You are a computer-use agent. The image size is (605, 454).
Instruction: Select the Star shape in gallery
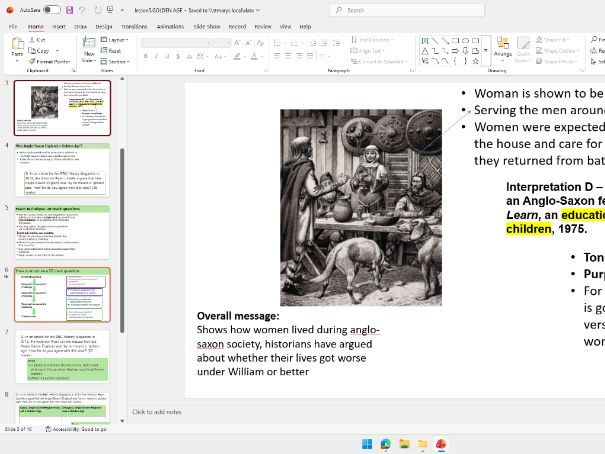[x=475, y=61]
